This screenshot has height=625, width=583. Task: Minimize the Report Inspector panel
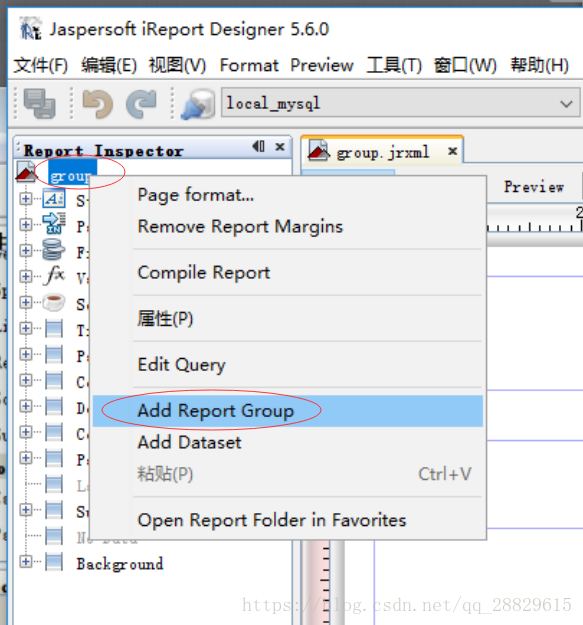(258, 146)
